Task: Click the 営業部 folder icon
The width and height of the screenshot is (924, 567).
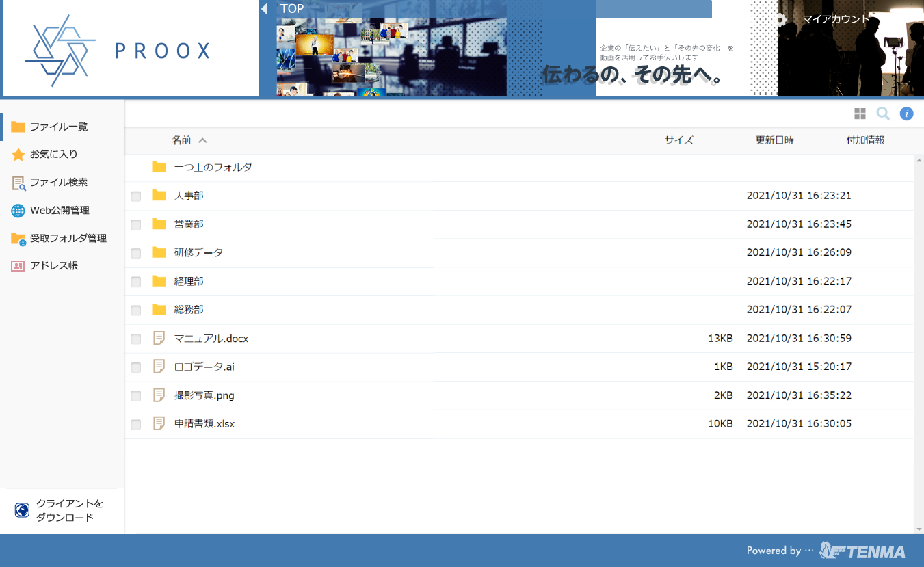Action: pos(159,224)
